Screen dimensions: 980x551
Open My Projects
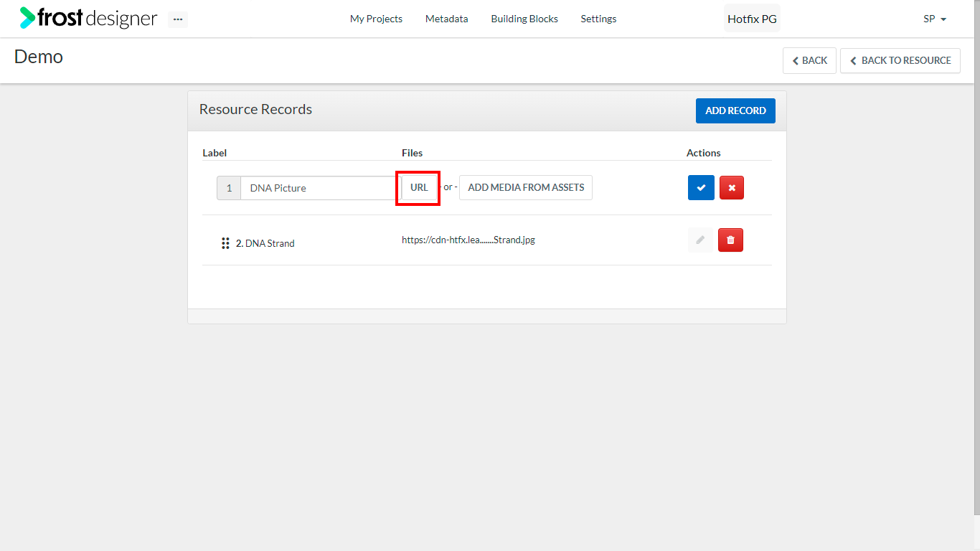(x=376, y=19)
